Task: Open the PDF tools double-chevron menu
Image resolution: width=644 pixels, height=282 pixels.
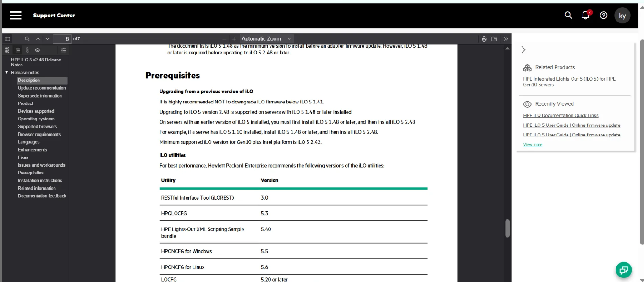Action: click(x=506, y=39)
